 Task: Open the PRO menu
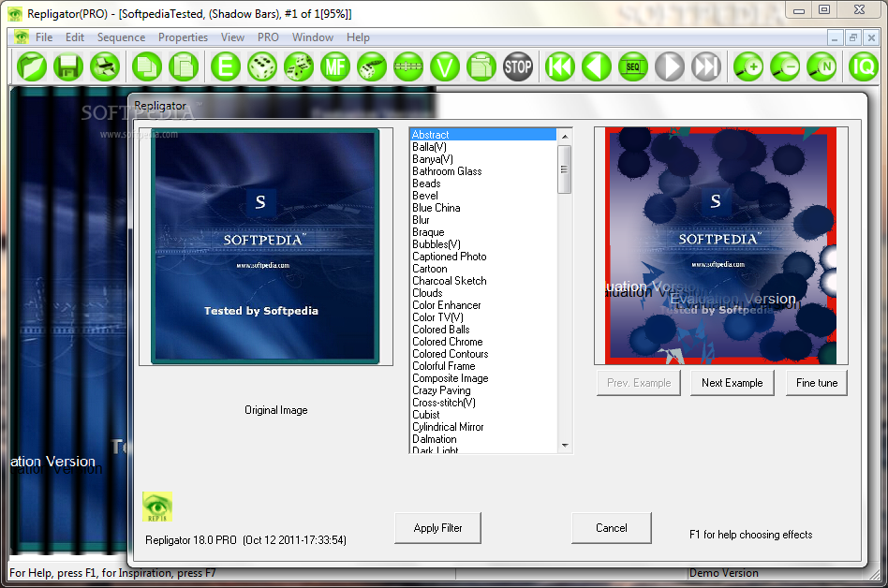click(x=268, y=37)
